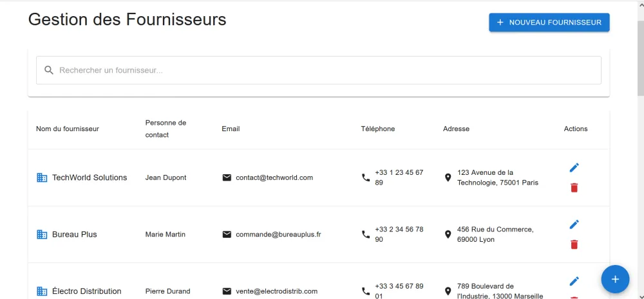
Task: Delete the TechWorld Solutions supplier
Action: pyautogui.click(x=574, y=188)
